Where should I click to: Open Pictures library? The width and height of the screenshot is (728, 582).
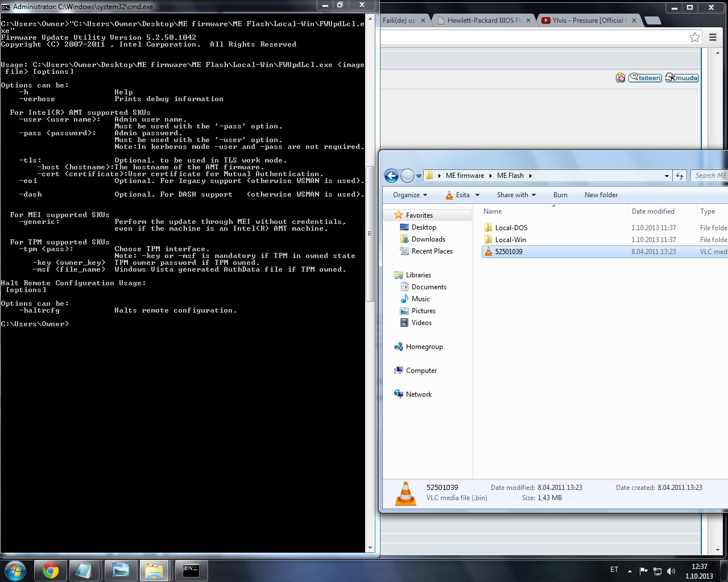pos(424,311)
